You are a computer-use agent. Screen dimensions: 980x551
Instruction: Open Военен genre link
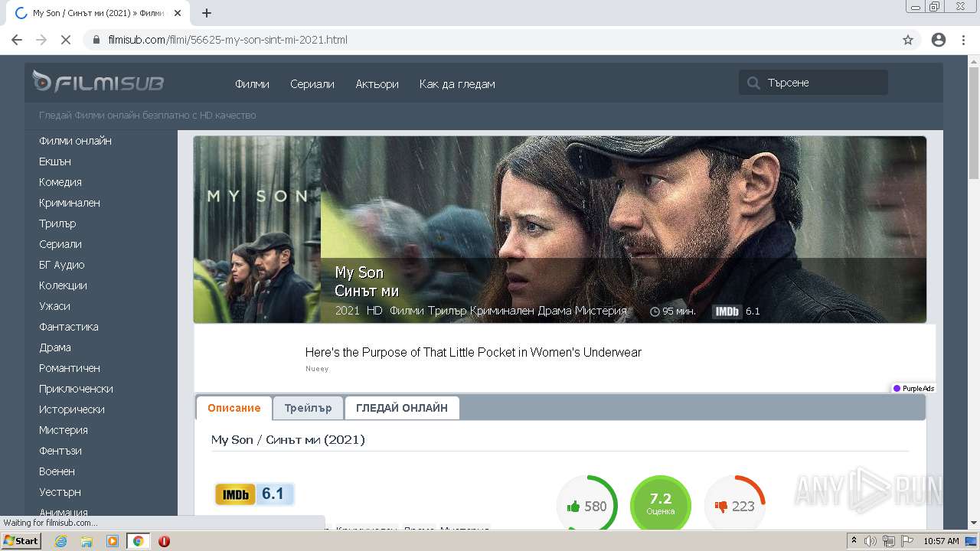(x=57, y=471)
